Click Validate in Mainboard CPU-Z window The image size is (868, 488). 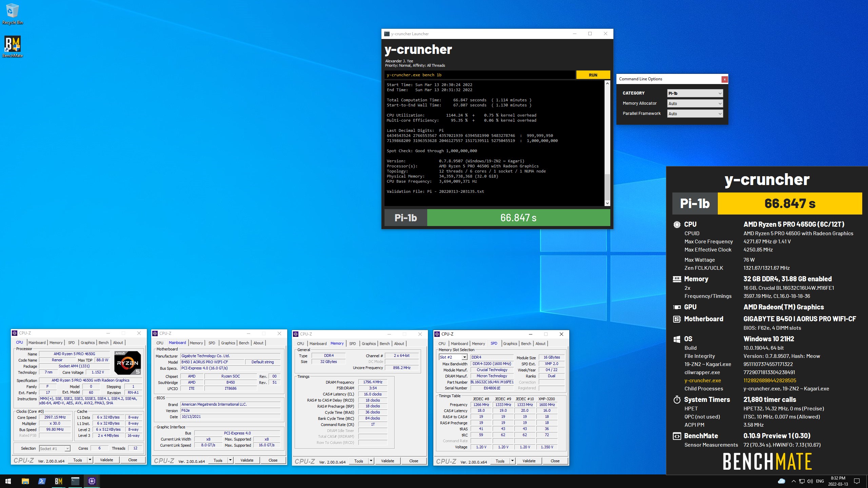[247, 460]
